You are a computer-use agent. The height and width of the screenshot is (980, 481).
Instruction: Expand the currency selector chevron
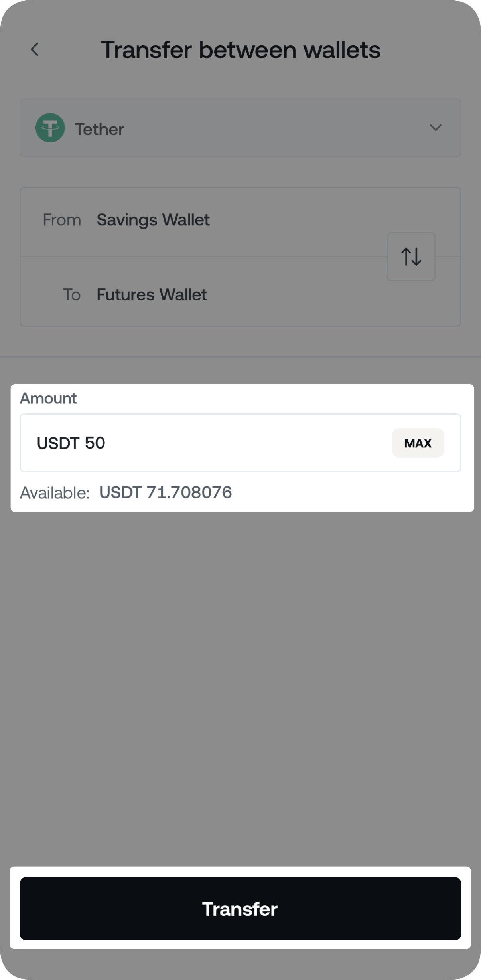(x=435, y=128)
